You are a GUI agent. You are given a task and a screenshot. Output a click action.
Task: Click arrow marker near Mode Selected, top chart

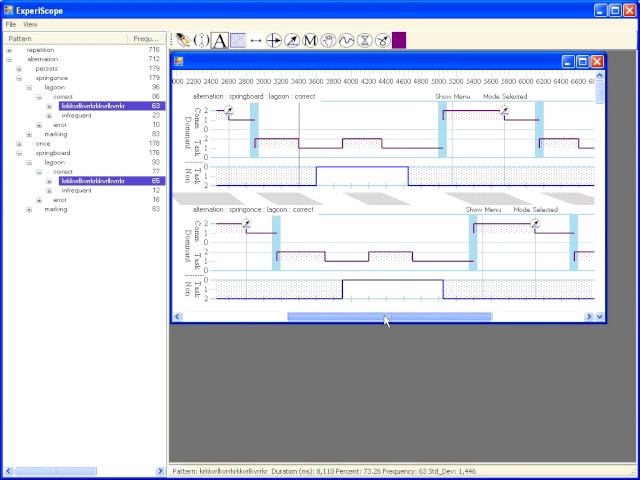point(504,111)
